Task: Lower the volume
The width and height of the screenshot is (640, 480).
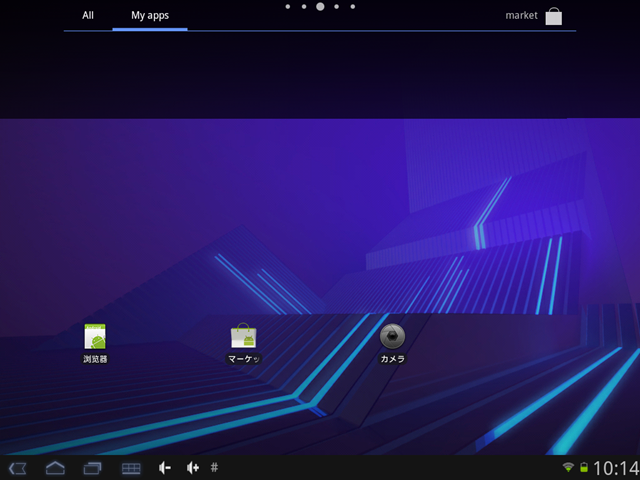Action: [164, 468]
